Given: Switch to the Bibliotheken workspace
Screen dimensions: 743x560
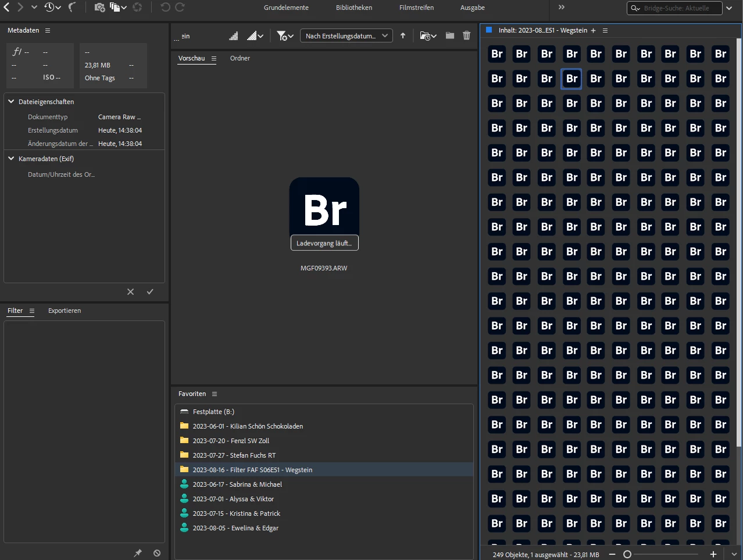Looking at the screenshot, I should [354, 8].
